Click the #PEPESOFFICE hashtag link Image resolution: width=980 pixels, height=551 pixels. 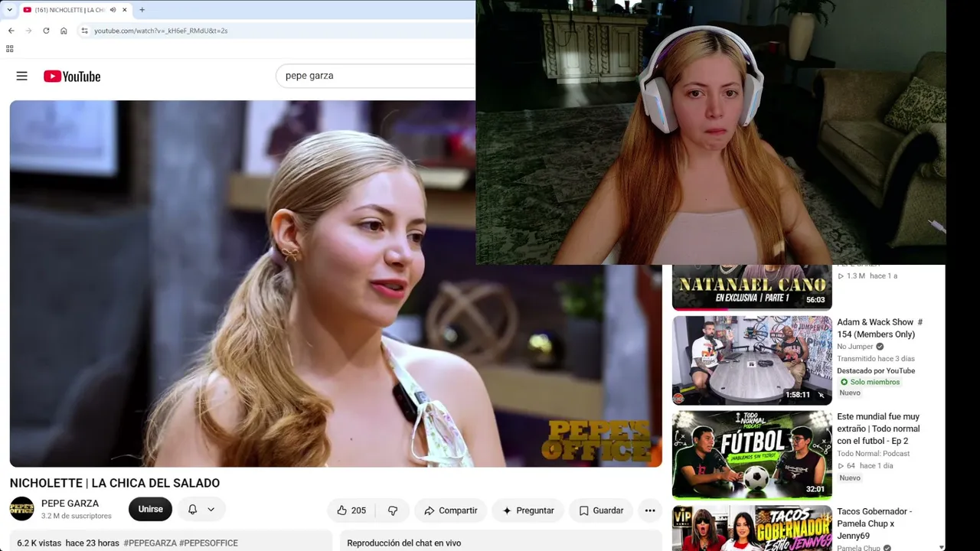(x=208, y=543)
